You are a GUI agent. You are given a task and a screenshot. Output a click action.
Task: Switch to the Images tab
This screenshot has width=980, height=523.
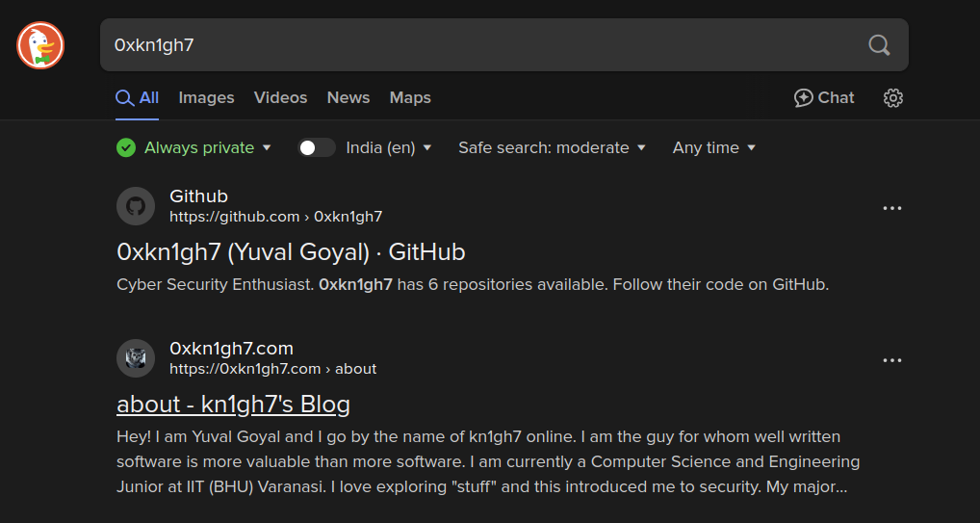coord(206,97)
